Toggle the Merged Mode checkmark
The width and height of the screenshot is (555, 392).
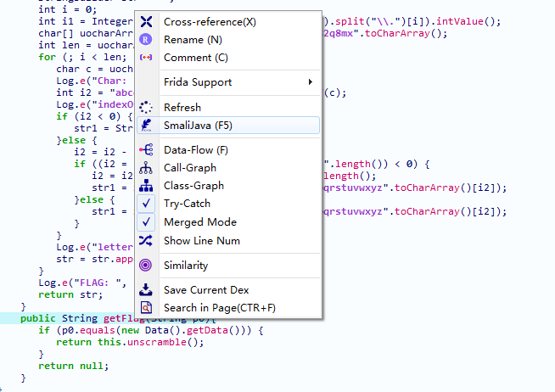tap(146, 222)
